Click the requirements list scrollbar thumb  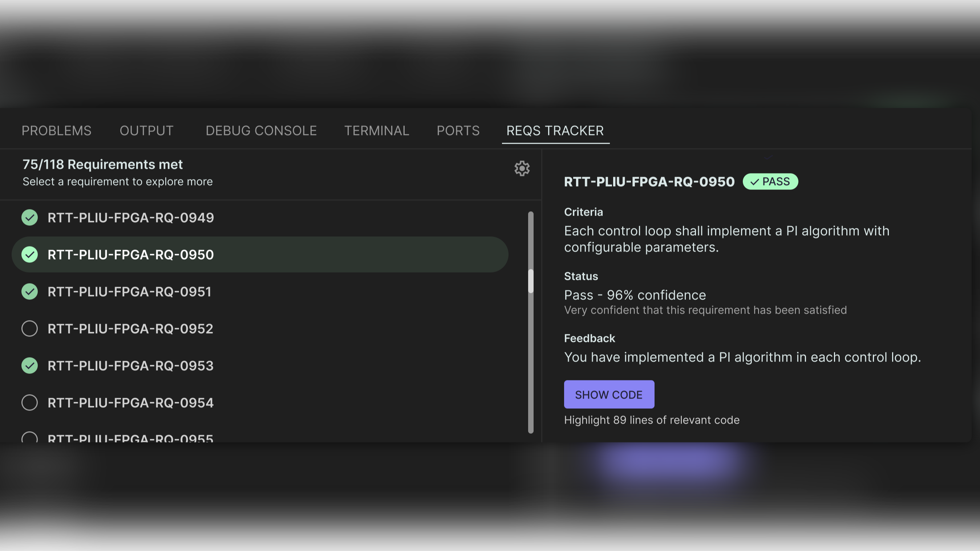(x=531, y=281)
